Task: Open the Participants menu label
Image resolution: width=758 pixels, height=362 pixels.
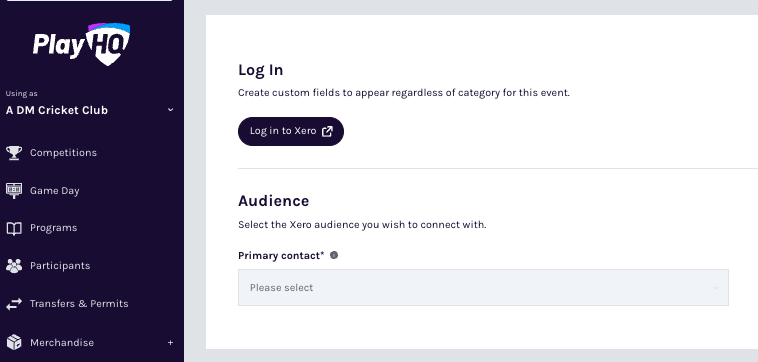Action: (x=60, y=266)
